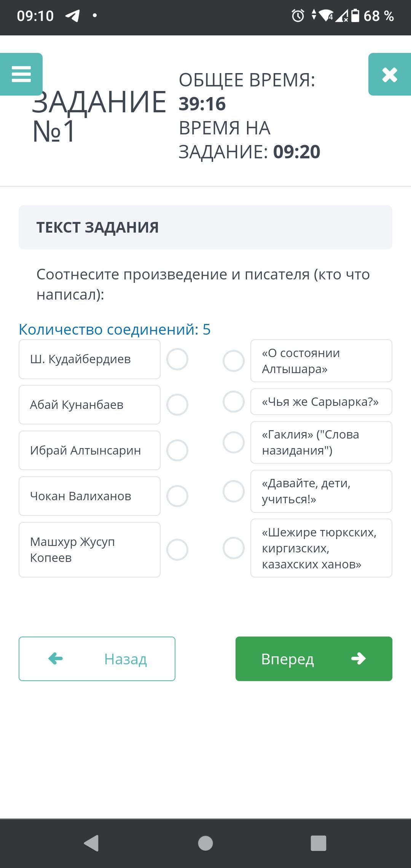The width and height of the screenshot is (411, 868).
Task: Select the radio for «Давайте, дети, учиться!»
Action: [233, 491]
